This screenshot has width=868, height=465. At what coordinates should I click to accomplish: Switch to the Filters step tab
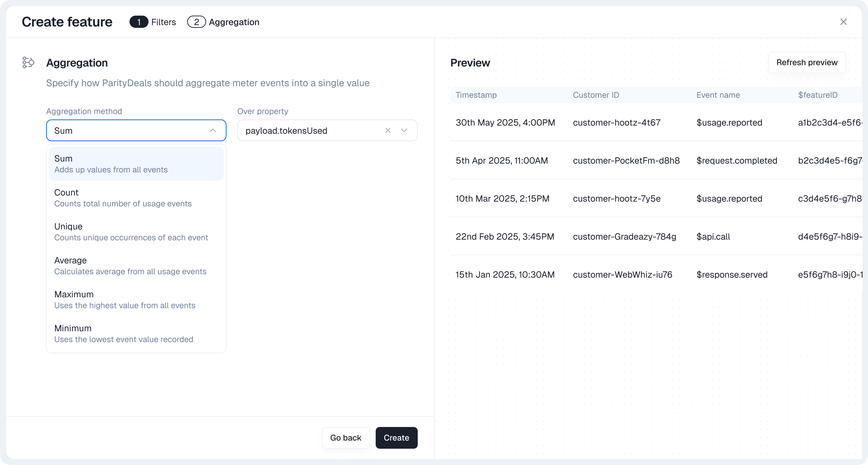[163, 22]
